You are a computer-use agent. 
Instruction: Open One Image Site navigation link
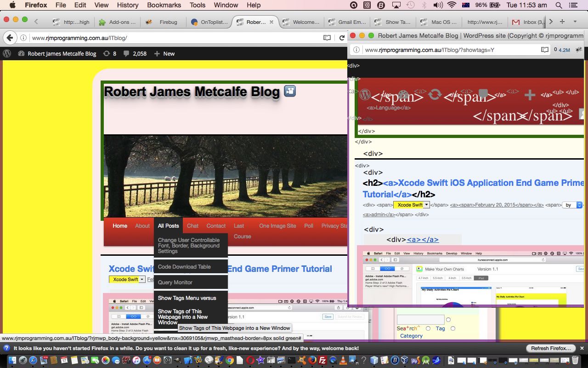277,226
